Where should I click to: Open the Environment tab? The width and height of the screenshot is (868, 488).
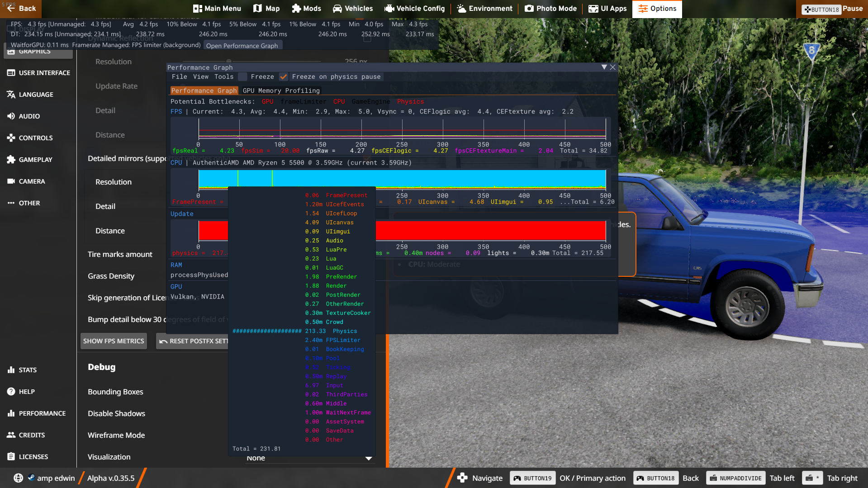tap(484, 9)
